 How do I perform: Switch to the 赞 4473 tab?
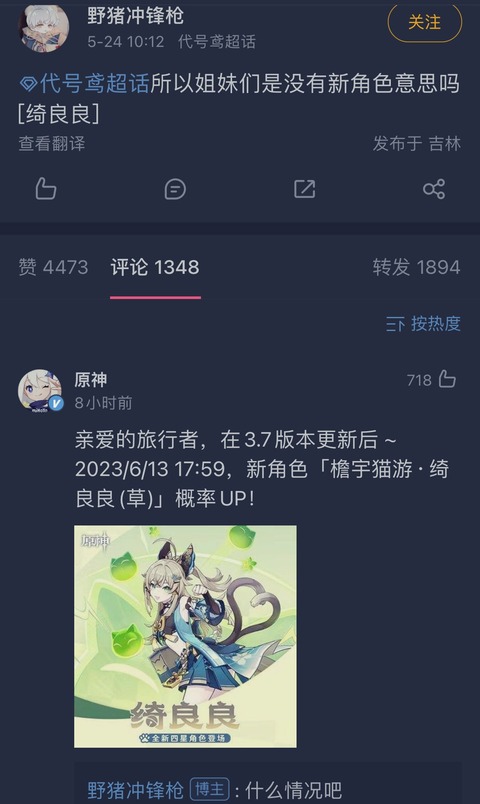tap(53, 267)
